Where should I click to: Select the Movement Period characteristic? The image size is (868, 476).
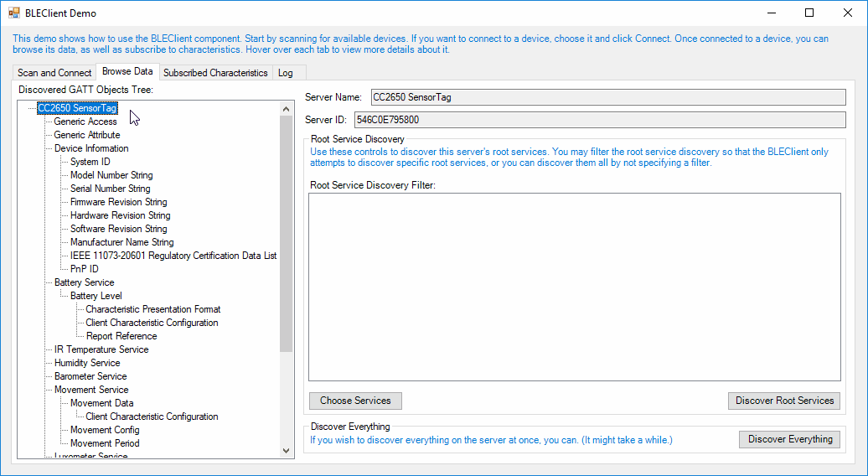[105, 442]
